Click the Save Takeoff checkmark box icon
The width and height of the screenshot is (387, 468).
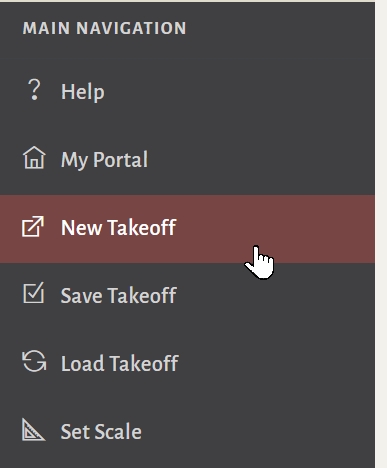[33, 293]
